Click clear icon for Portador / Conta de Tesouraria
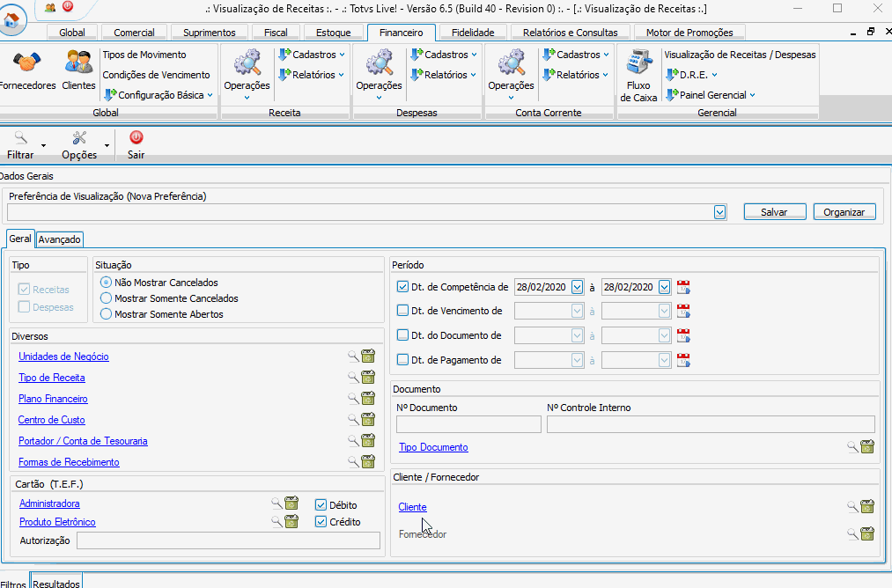 tap(369, 440)
